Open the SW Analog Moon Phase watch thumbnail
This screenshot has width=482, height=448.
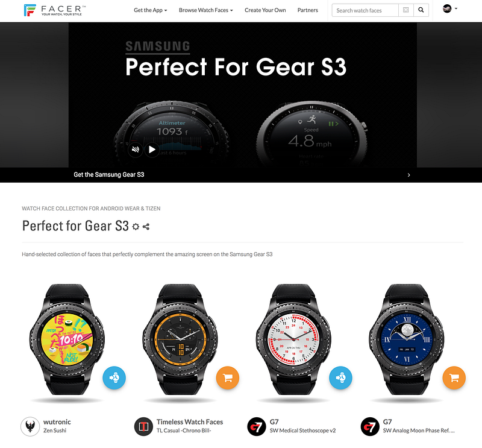point(407,339)
